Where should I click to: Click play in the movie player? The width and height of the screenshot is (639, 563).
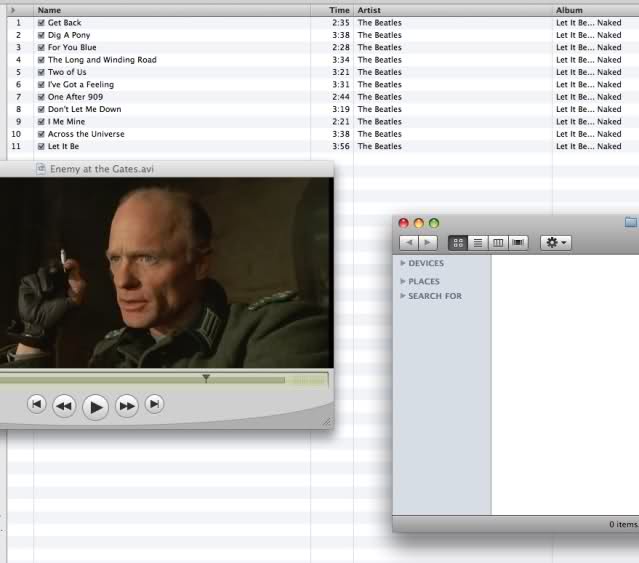click(x=95, y=407)
